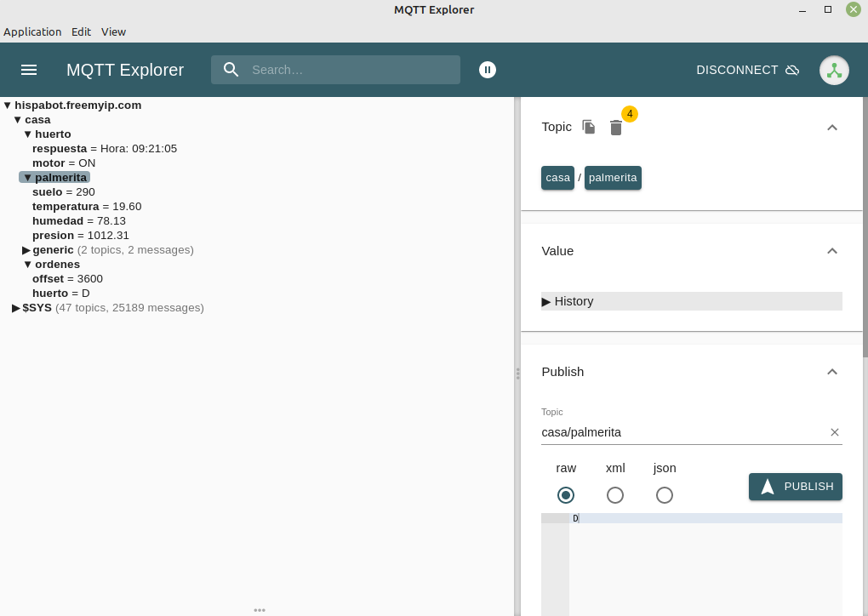Viewport: 868px width, 616px height.
Task: Open the View menu
Action: [113, 31]
